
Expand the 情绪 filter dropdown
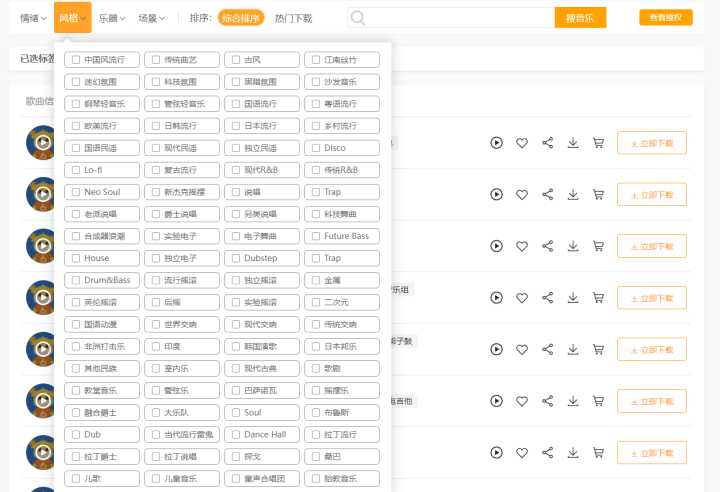coord(33,18)
